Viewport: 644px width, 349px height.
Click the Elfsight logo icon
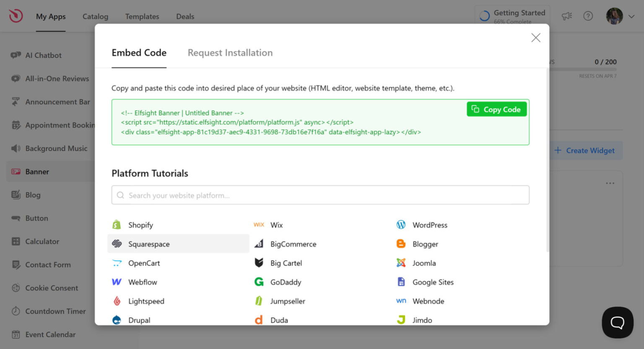16,16
